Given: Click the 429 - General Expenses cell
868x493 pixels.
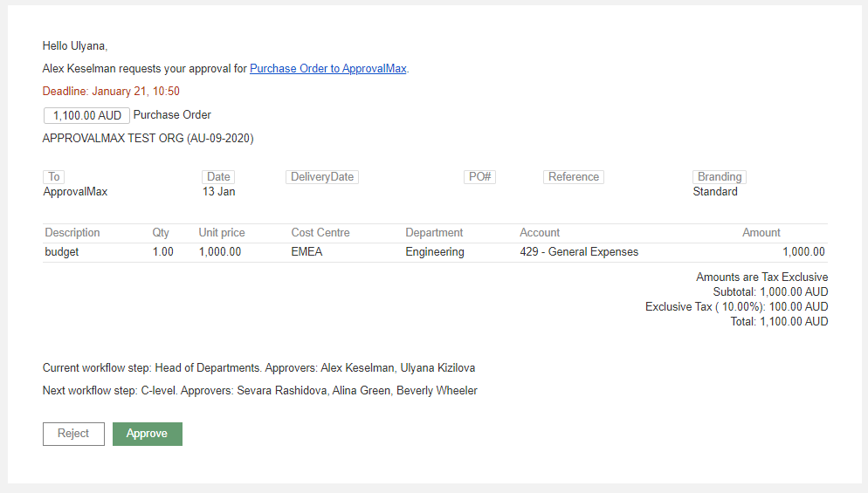Looking at the screenshot, I should click(579, 252).
